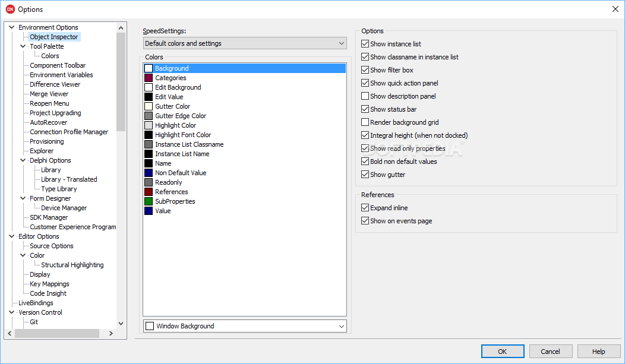The height and width of the screenshot is (364, 625).
Task: Select Readonly color entry
Action: [245, 182]
